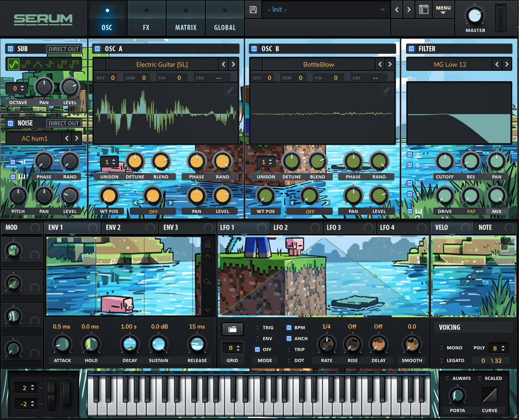Viewport: 519px width, 420px height.
Task: Toggle the NOISE oscillator on/off
Action: pos(11,123)
